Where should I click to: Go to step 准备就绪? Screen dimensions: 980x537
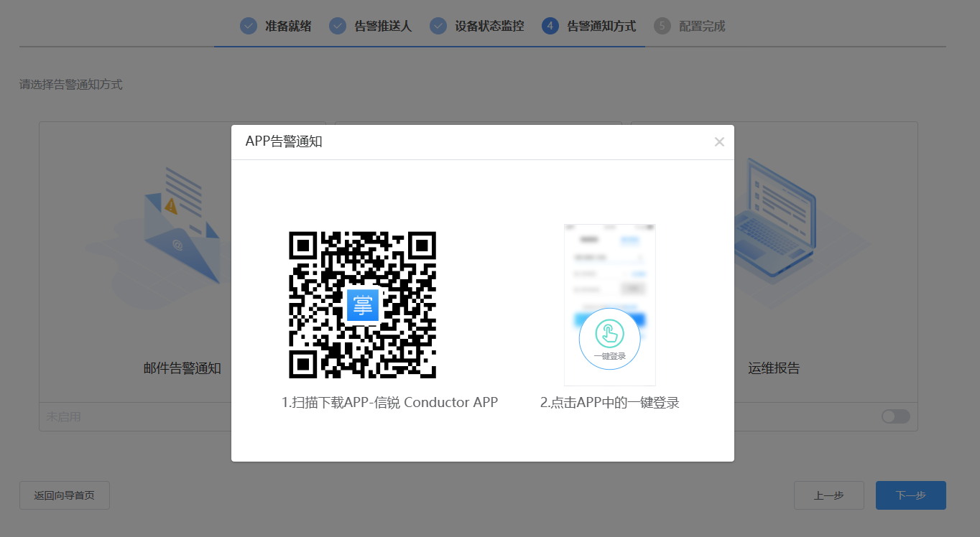tap(275, 27)
